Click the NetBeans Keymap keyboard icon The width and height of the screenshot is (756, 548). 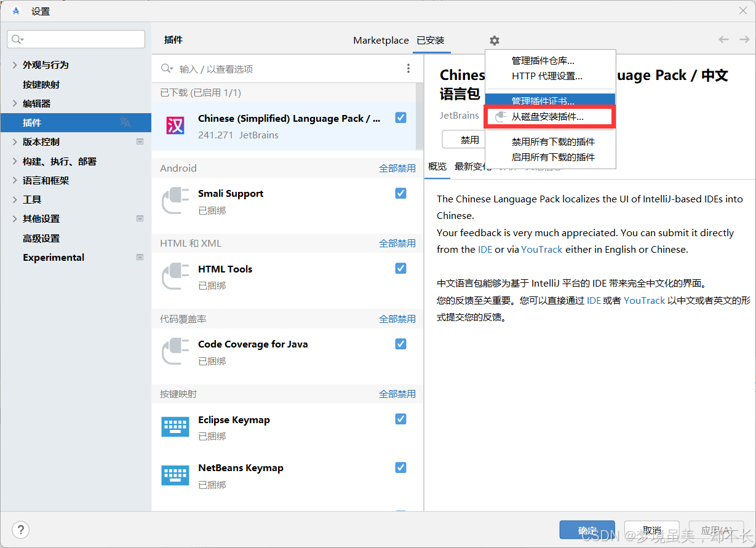point(175,475)
